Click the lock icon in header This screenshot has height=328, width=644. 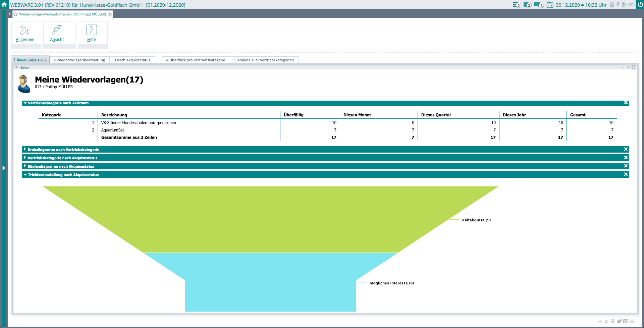coord(612,5)
